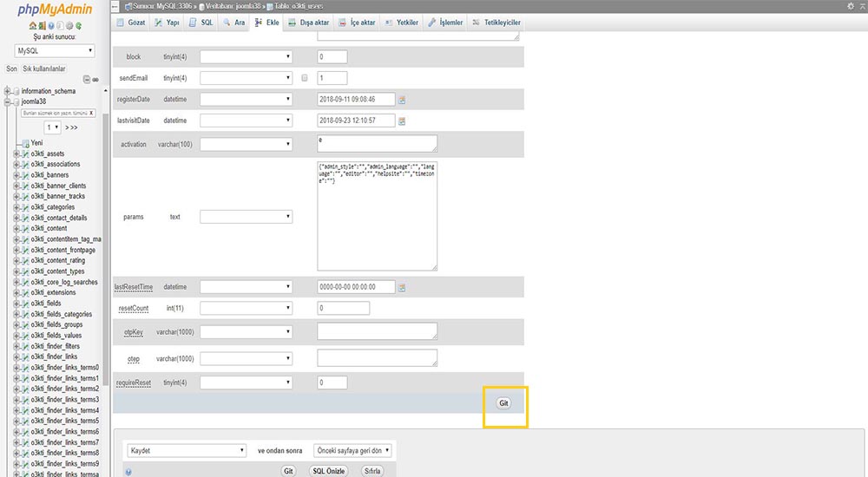Click the settings gear icon at top right
868x477 pixels.
click(x=850, y=6)
